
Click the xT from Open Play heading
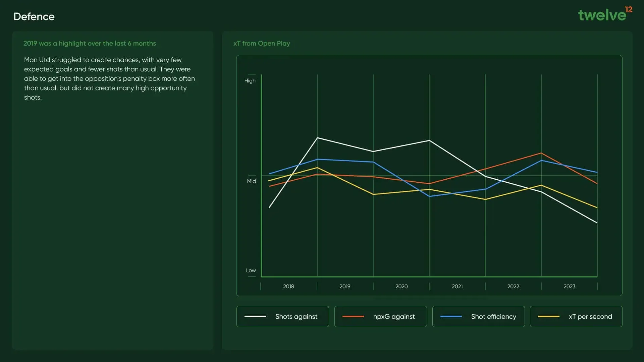(262, 43)
